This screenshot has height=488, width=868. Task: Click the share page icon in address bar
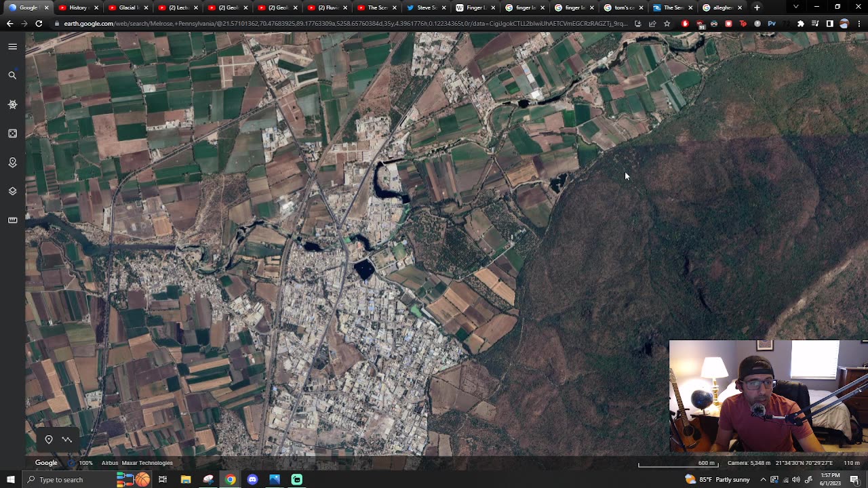(652, 24)
